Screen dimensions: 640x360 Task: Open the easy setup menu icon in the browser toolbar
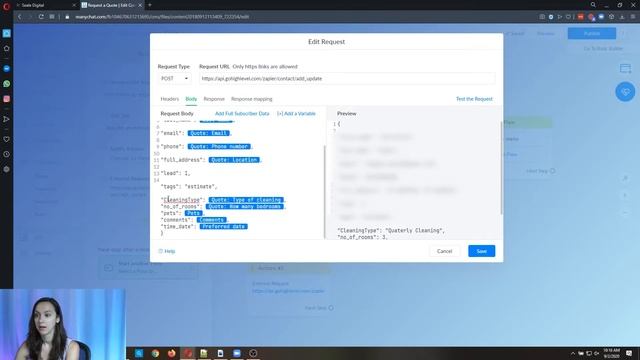pos(632,17)
